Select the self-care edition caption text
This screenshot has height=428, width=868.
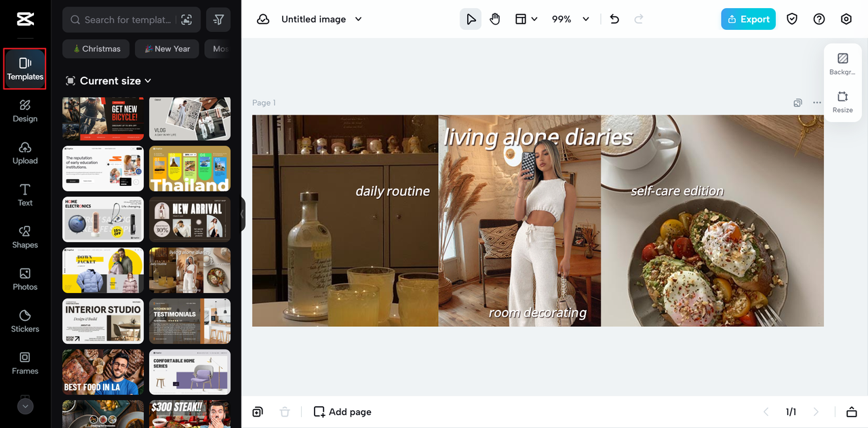point(677,191)
